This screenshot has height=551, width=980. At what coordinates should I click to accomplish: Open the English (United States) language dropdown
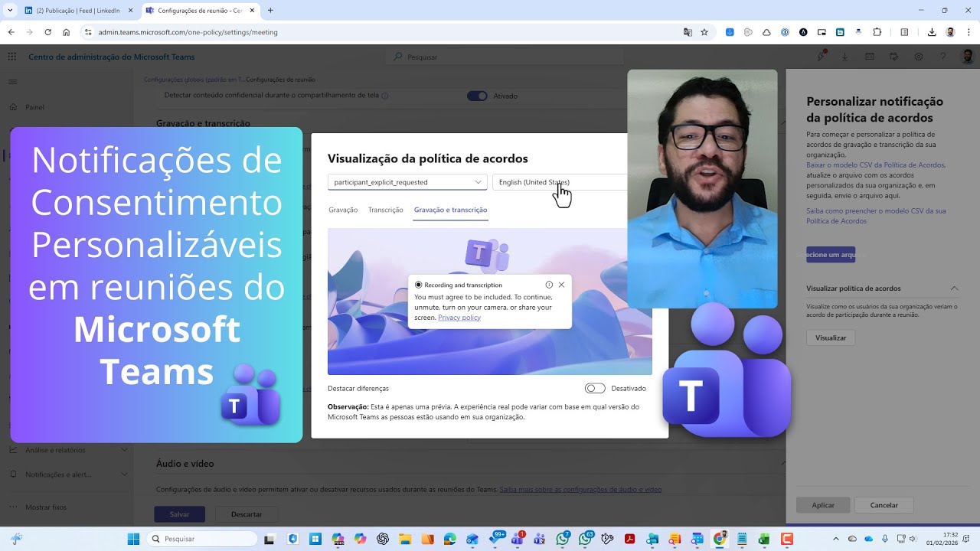[x=560, y=182]
